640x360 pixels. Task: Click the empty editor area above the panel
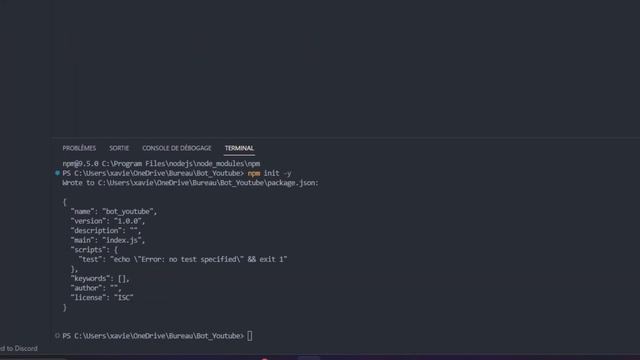click(345, 69)
